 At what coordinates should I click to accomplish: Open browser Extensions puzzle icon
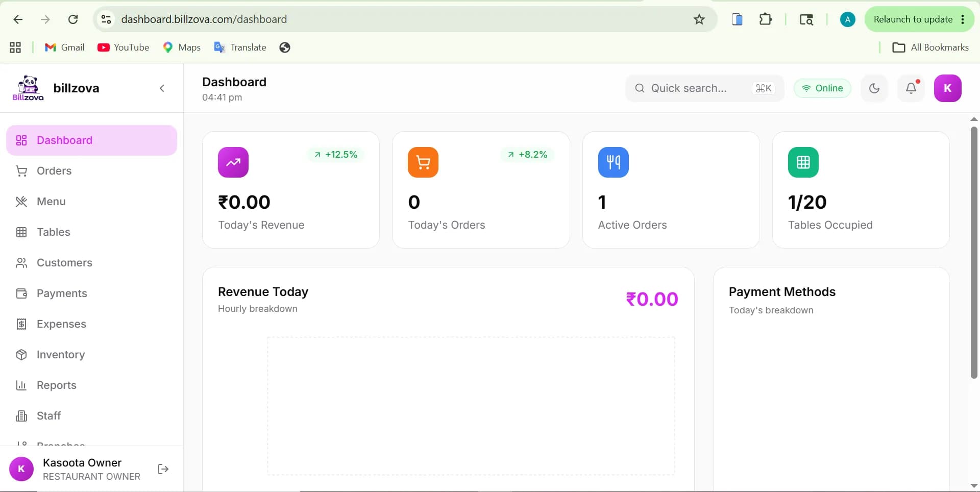click(766, 19)
